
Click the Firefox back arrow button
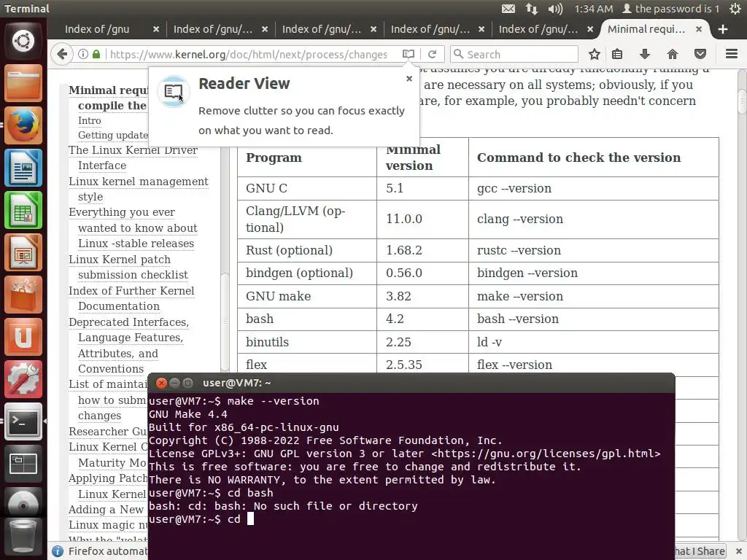pyautogui.click(x=62, y=54)
